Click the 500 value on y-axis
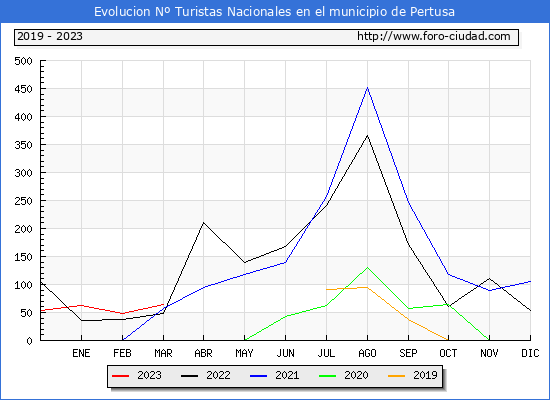550x400 pixels. coord(24,61)
